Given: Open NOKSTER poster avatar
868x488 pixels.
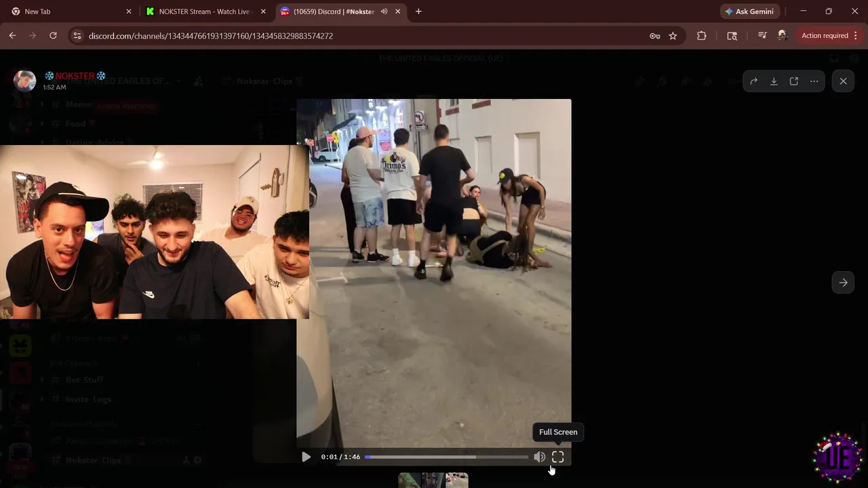Looking at the screenshot, I should [25, 81].
